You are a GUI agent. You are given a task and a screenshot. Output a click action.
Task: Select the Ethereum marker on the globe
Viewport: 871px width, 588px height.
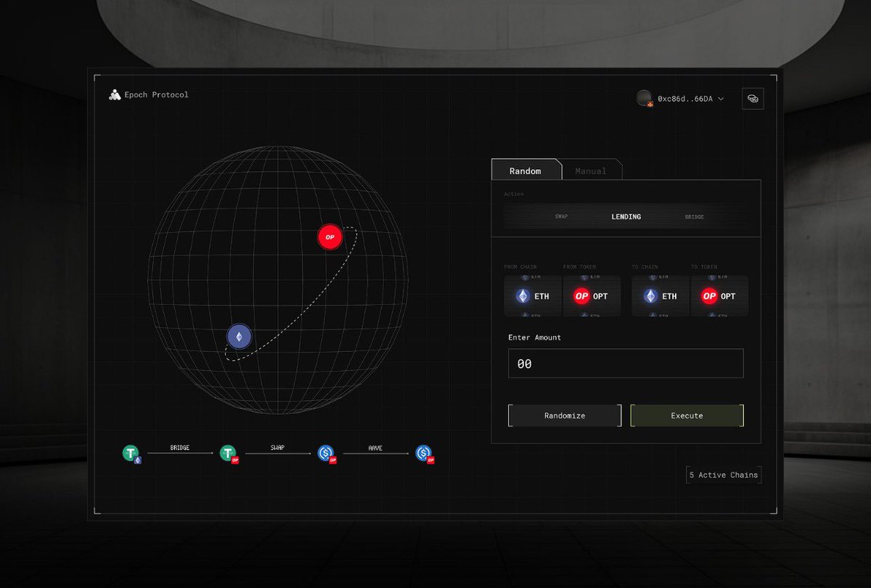(x=239, y=336)
